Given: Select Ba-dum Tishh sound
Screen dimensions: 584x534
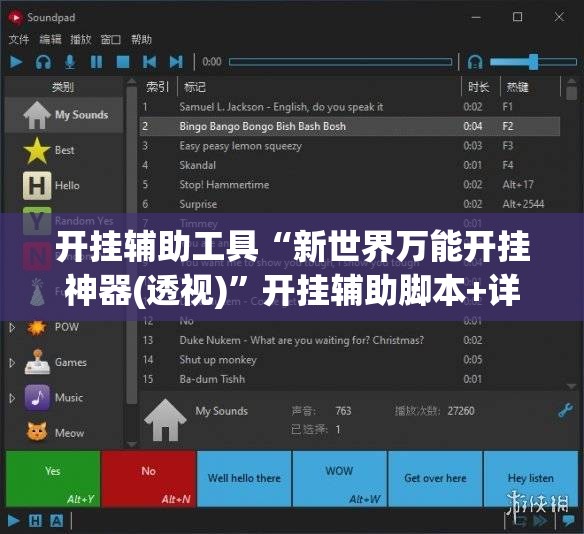Looking at the screenshot, I should [350, 379].
